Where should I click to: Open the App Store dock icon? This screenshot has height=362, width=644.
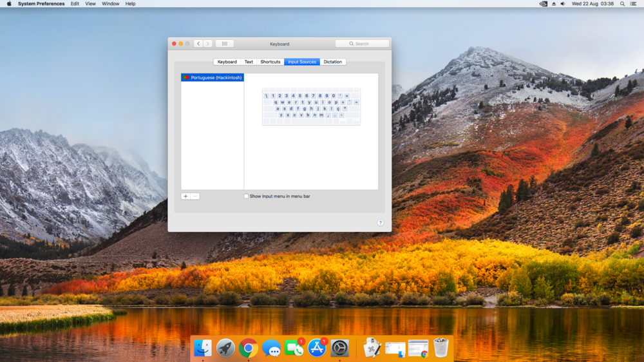[317, 348]
